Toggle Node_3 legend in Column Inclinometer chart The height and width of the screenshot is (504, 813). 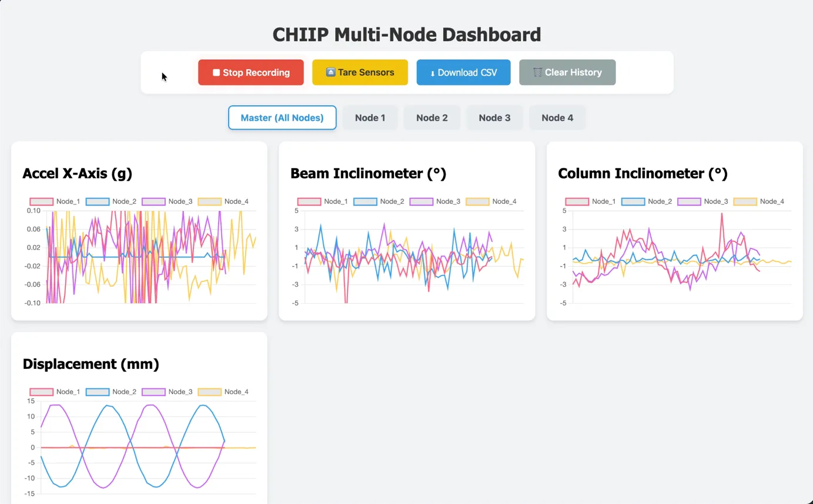[x=702, y=201]
